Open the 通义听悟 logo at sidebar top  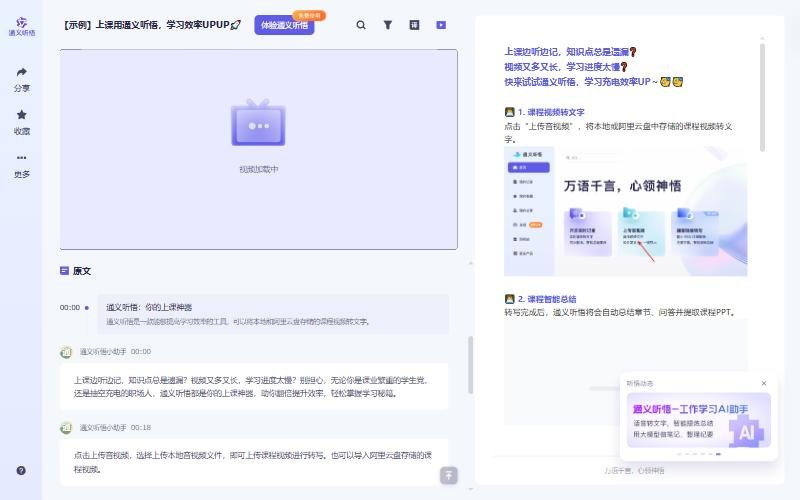pyautogui.click(x=21, y=26)
